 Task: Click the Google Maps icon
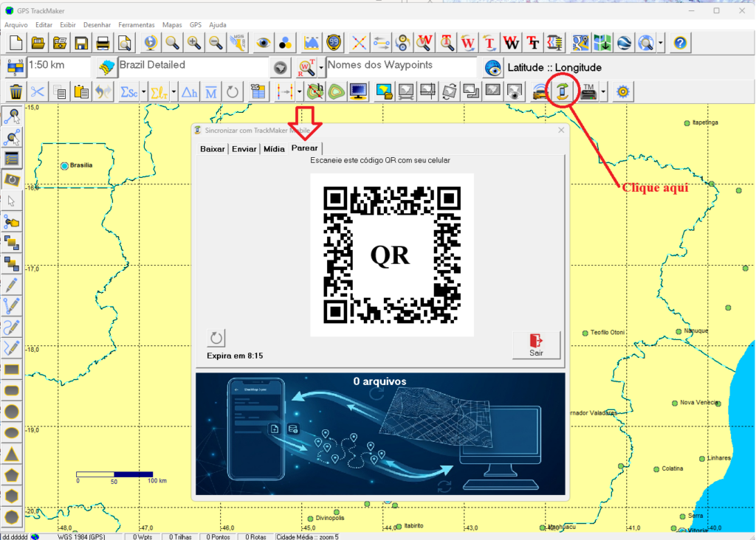[x=580, y=43]
